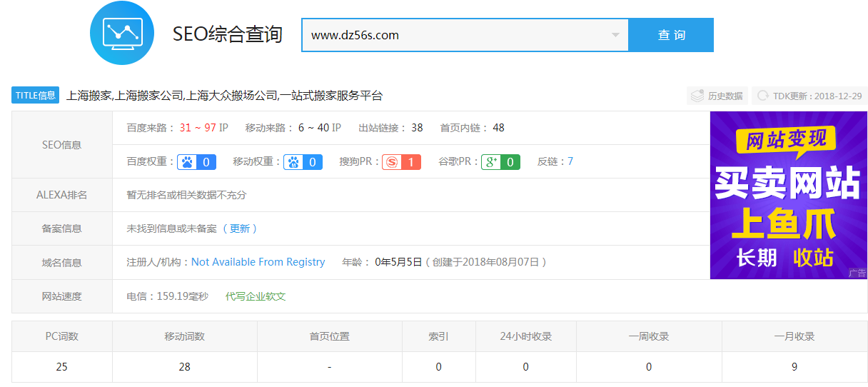Click the 更新 link in 备案信息

click(x=240, y=228)
